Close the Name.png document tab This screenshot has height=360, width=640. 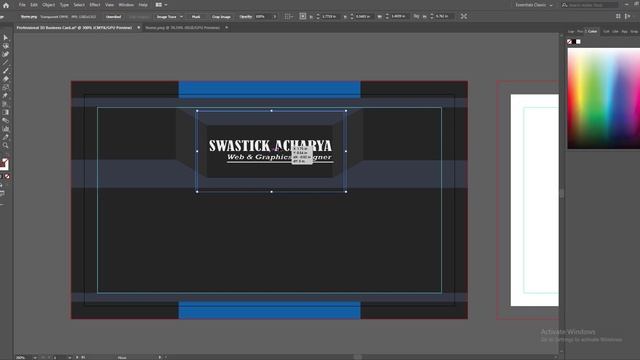(x=227, y=28)
